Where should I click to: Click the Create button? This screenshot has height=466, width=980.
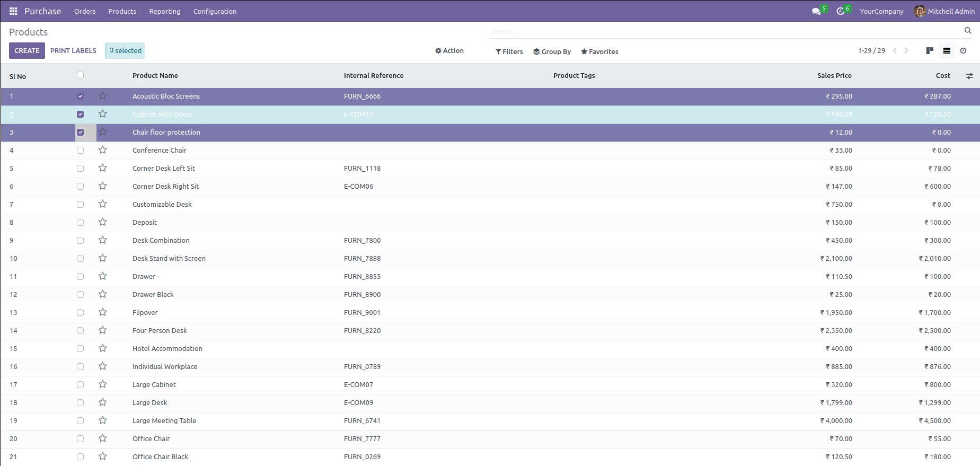[x=27, y=51]
